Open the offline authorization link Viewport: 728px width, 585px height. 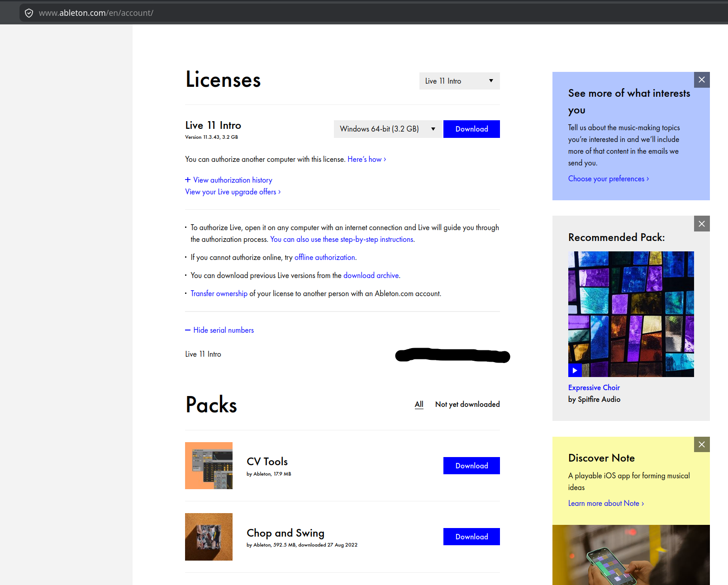click(x=324, y=257)
